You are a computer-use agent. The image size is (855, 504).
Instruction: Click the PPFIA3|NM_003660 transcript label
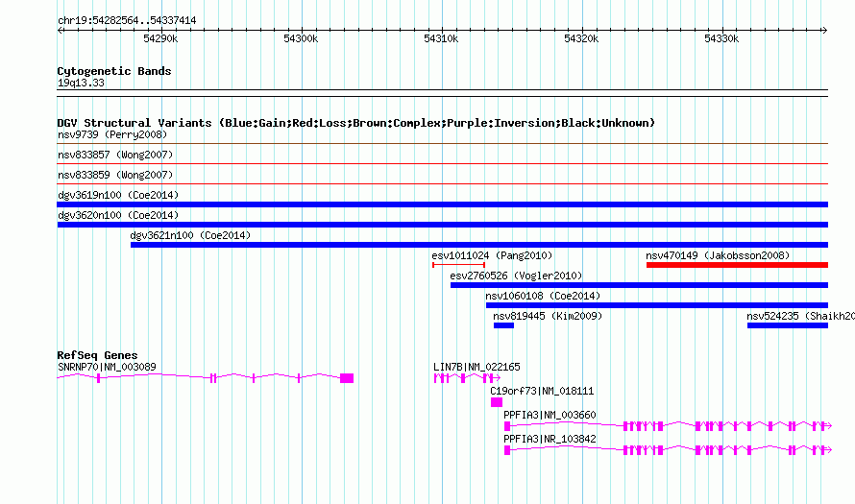(550, 415)
